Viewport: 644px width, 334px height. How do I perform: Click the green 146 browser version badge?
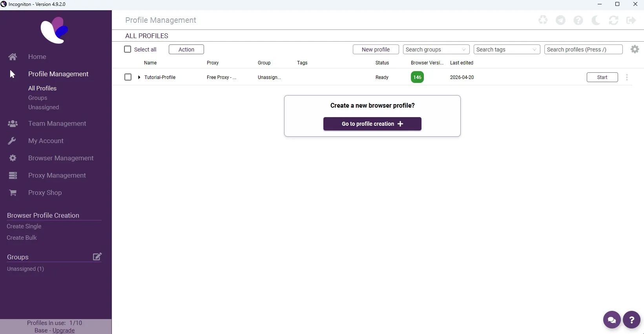(417, 77)
